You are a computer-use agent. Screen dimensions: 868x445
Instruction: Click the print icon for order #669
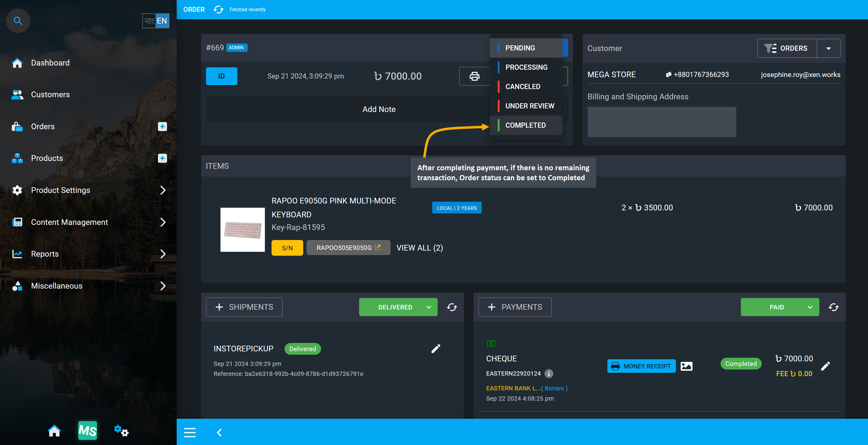tap(474, 75)
